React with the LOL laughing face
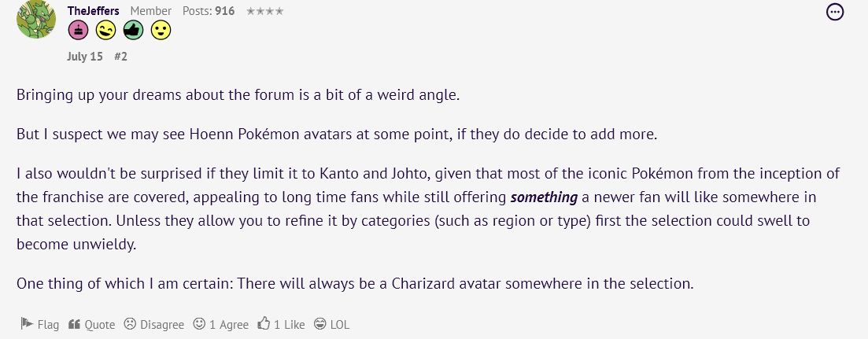 pos(319,323)
